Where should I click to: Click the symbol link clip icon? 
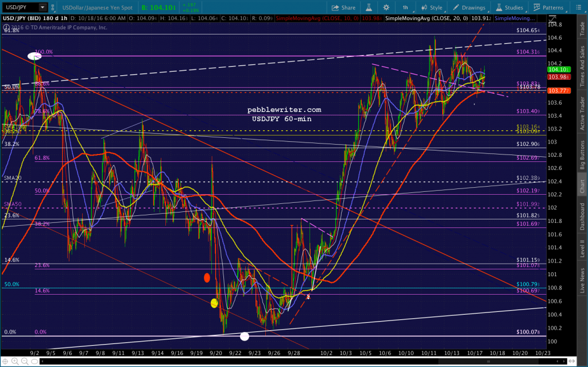coord(52,7)
